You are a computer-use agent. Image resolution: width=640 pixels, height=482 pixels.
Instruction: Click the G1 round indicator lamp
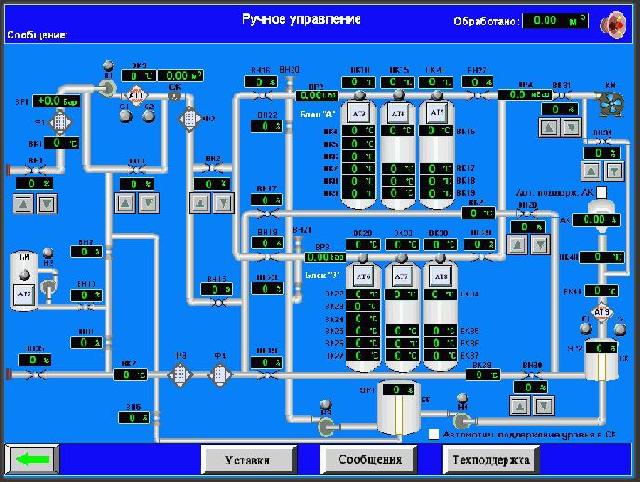click(125, 114)
